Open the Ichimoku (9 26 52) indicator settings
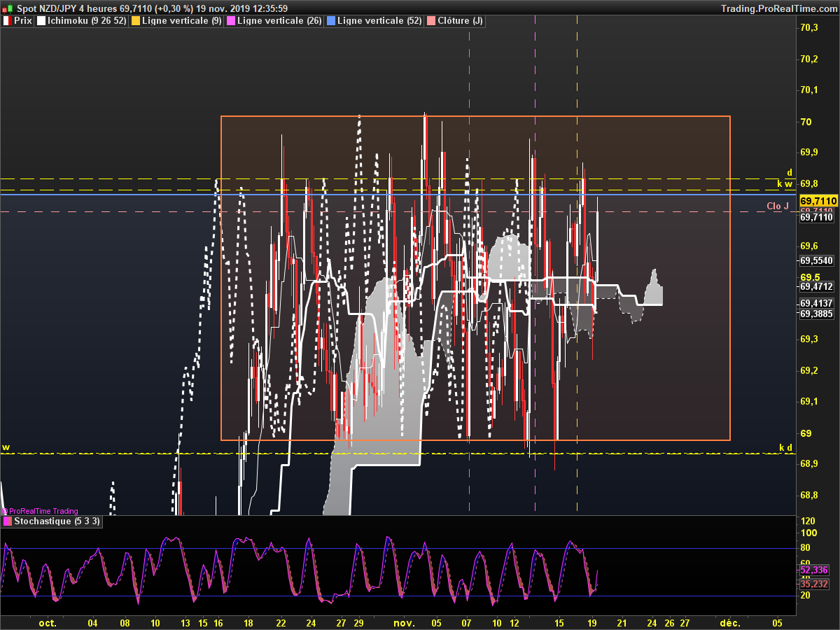 83,21
